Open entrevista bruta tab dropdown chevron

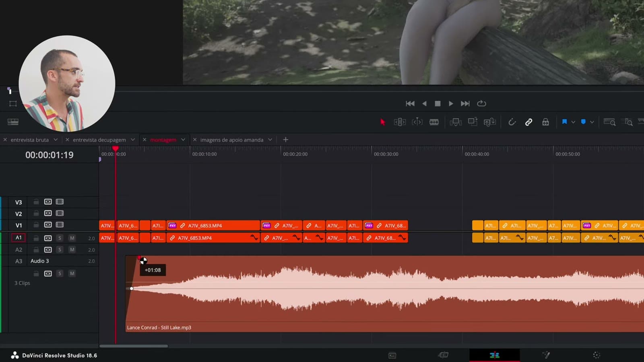click(x=56, y=140)
